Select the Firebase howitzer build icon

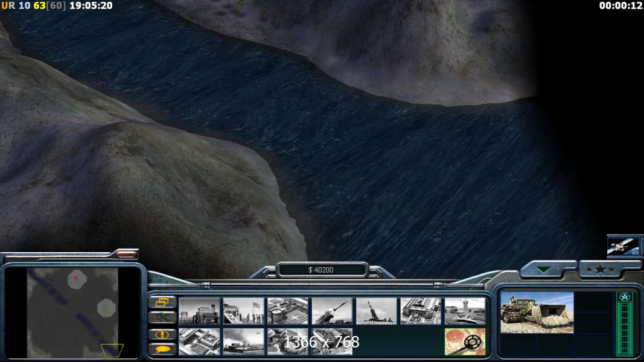pyautogui.click(x=377, y=311)
